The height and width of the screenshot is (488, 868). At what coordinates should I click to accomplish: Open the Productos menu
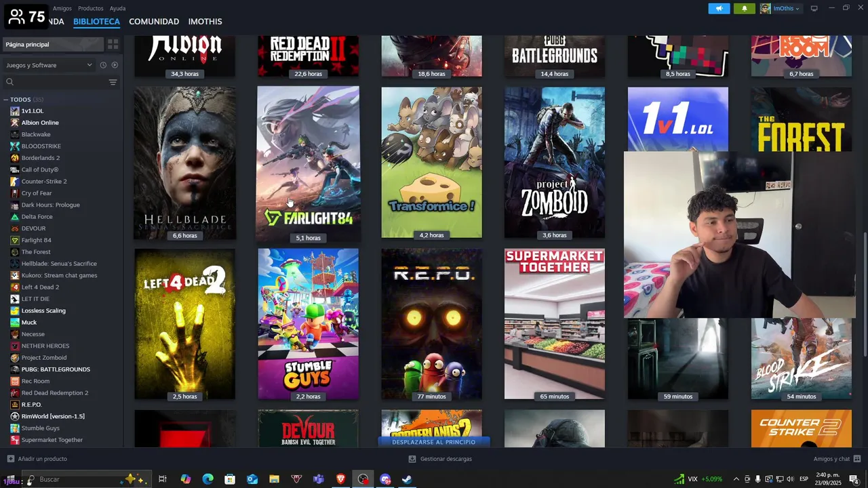click(91, 8)
